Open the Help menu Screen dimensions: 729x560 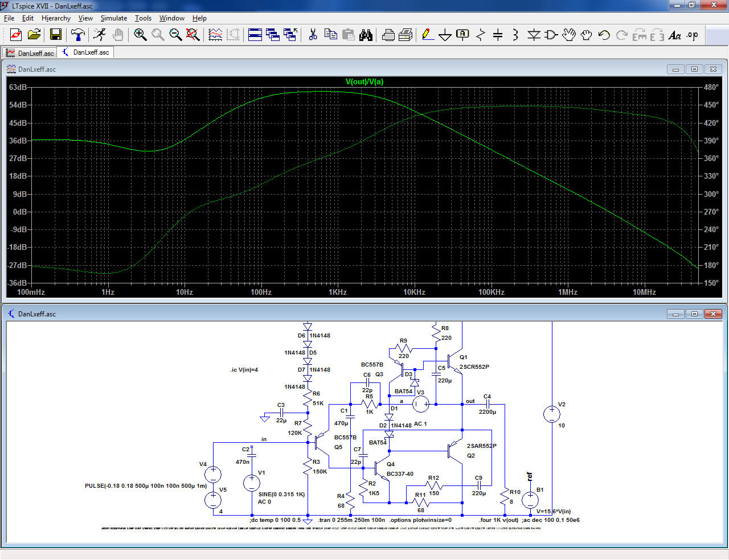(199, 18)
